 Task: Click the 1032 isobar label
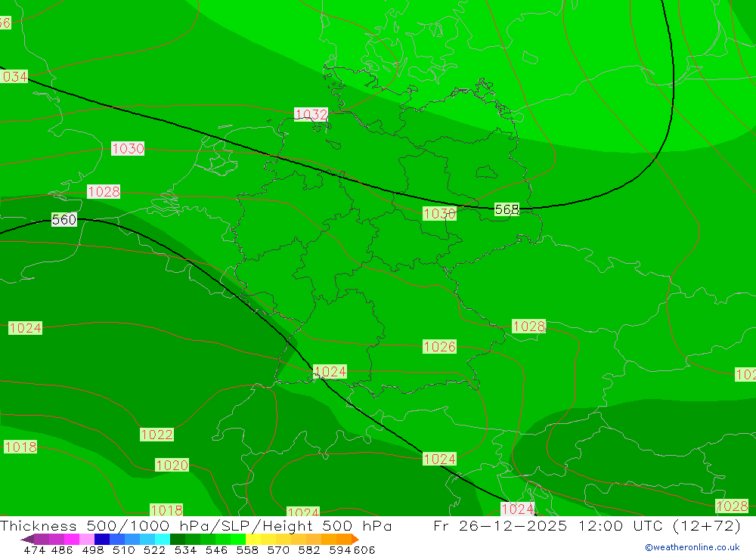(311, 114)
